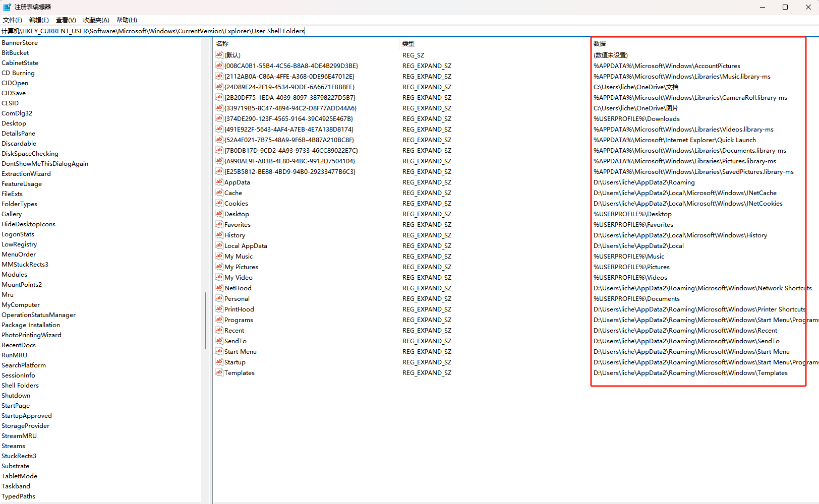Select the RecentDocs key
This screenshot has height=504, width=819.
point(19,345)
